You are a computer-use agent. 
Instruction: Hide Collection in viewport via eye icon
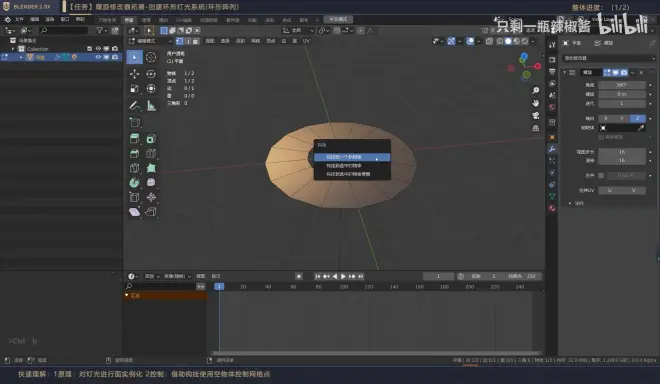[98, 49]
